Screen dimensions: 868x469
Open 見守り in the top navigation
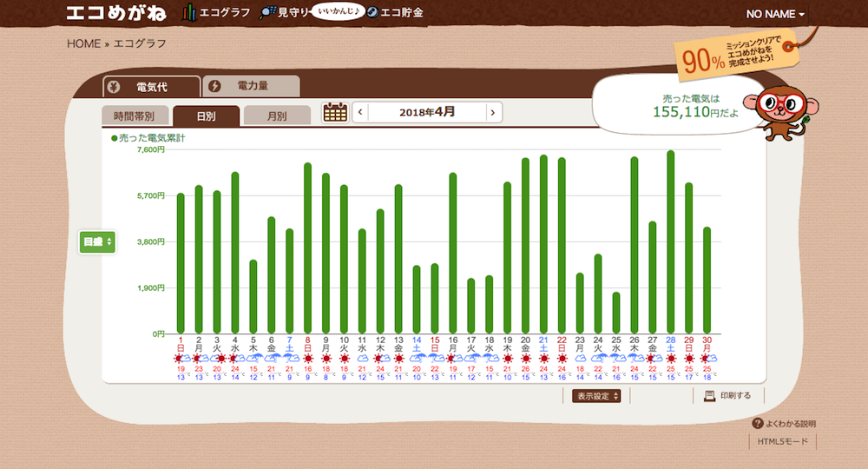pos(285,14)
